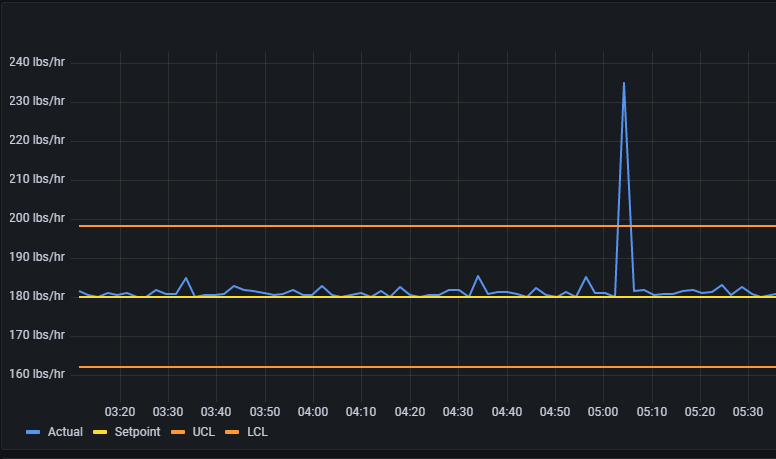Screen dimensions: 776x459
Task: Open color picker for blue Actual swatch
Action: (x=33, y=432)
